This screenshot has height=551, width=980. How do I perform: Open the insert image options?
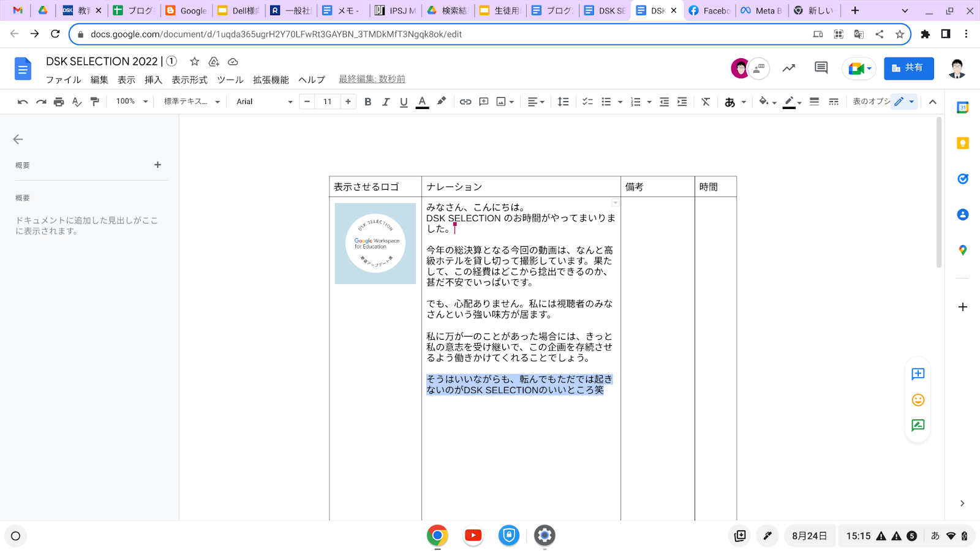click(x=505, y=102)
